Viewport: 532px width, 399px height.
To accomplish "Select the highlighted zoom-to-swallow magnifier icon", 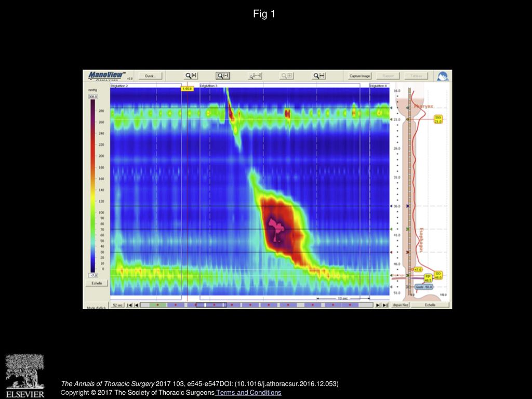I will click(223, 76).
